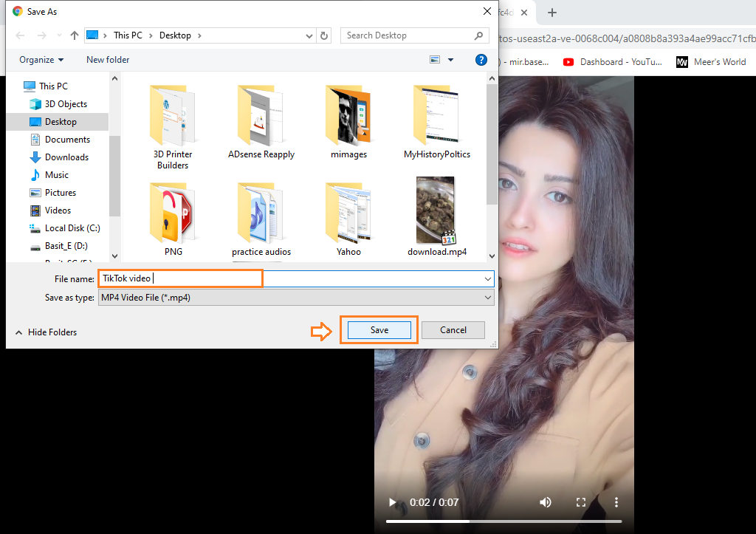Viewport: 756px width, 534px height.
Task: Go up one folder level
Action: click(75, 35)
